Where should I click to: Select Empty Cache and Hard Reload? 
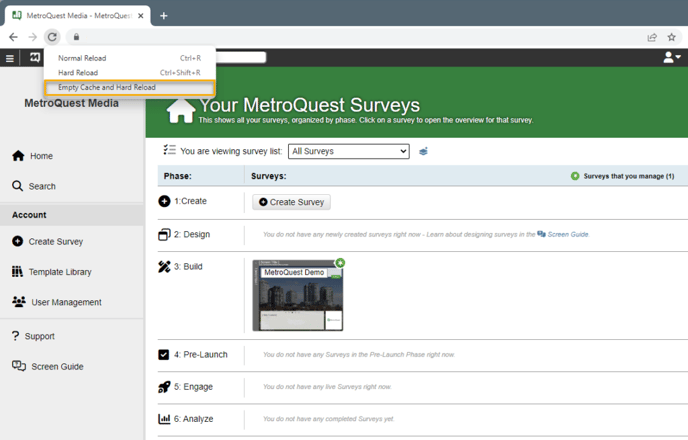point(106,87)
